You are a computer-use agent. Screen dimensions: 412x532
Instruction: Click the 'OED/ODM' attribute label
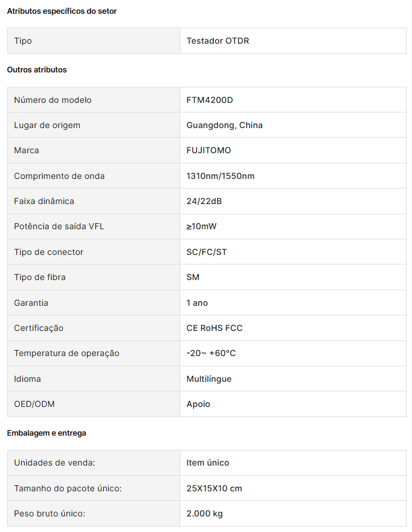[x=34, y=404]
